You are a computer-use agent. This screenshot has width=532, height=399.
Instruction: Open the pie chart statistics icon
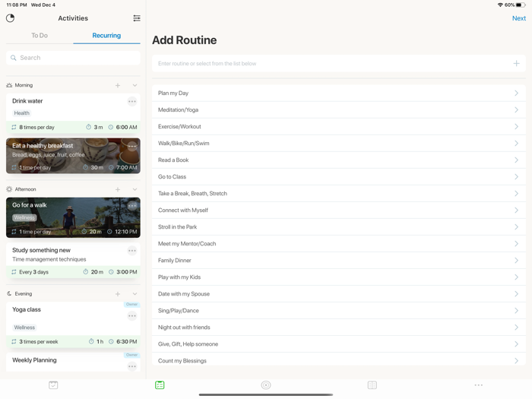pyautogui.click(x=10, y=18)
